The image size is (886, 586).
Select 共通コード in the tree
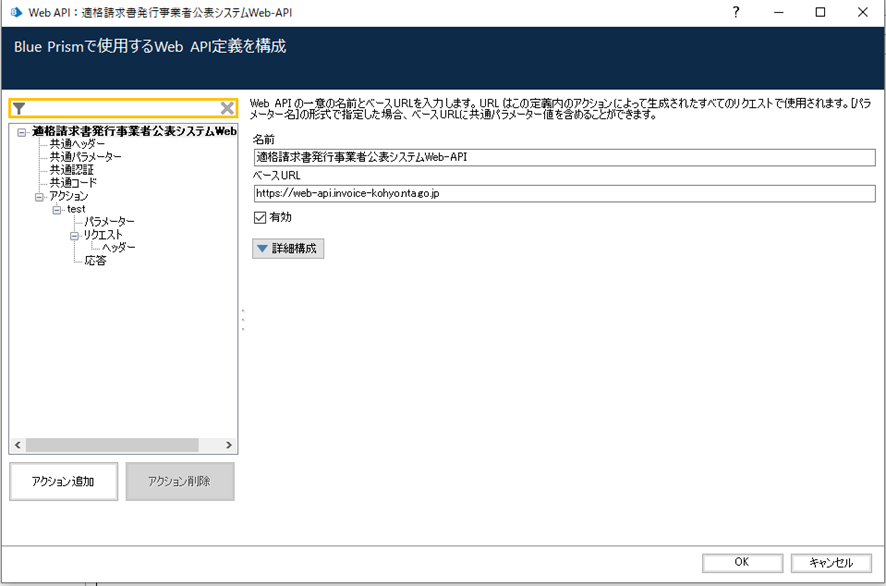click(73, 183)
